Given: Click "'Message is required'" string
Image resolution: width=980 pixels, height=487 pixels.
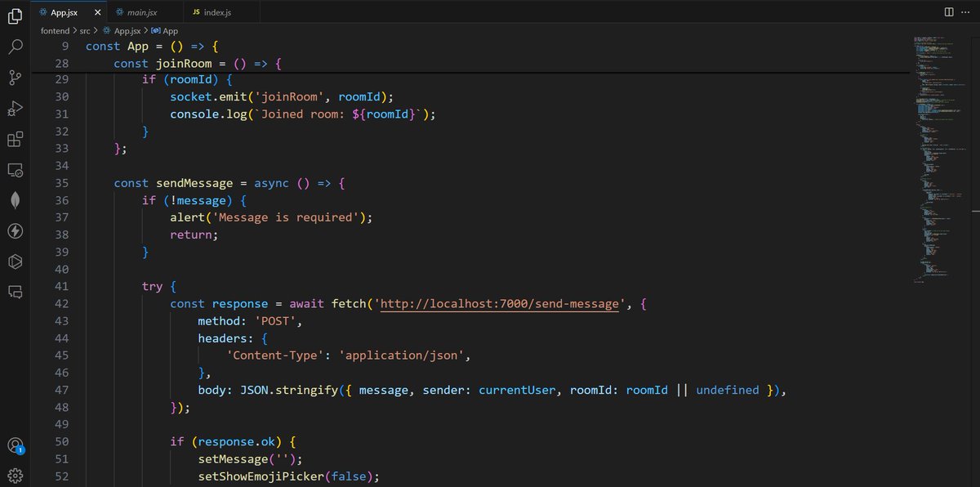Looking at the screenshot, I should (x=286, y=217).
